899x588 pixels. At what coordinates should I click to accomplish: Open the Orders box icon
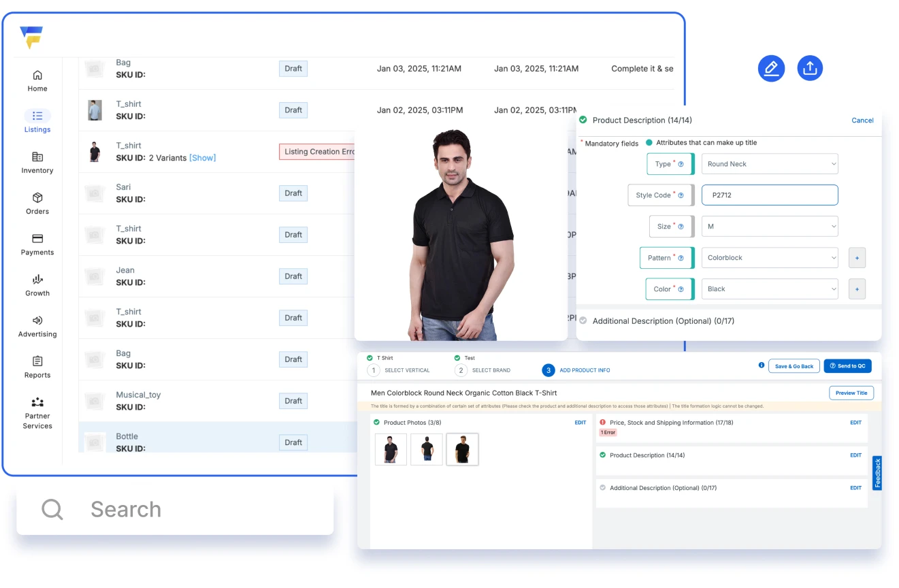37,197
